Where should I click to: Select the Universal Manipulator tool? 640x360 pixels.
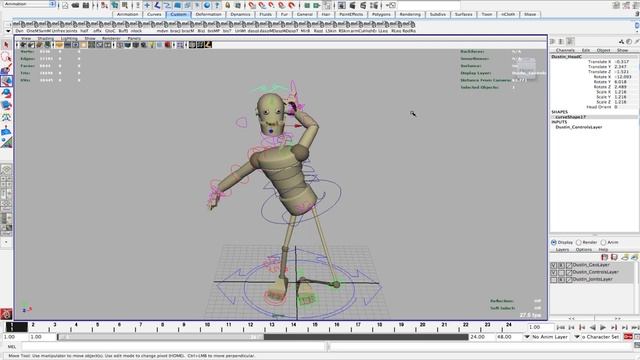(6, 118)
